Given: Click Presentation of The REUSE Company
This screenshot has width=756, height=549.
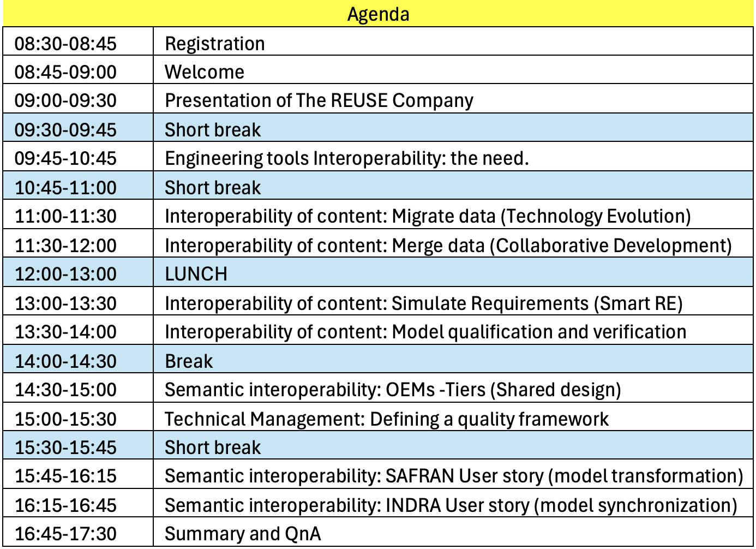Looking at the screenshot, I should [x=319, y=100].
